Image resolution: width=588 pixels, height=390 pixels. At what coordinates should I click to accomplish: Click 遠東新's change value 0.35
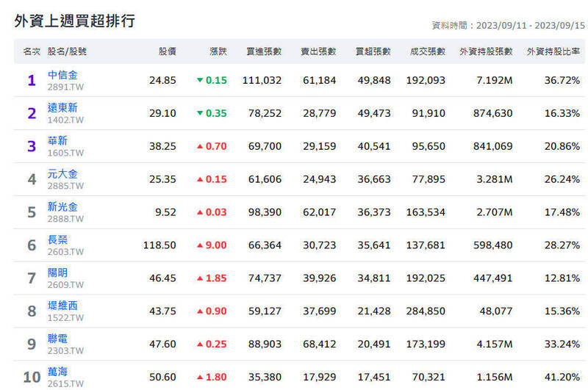point(212,113)
